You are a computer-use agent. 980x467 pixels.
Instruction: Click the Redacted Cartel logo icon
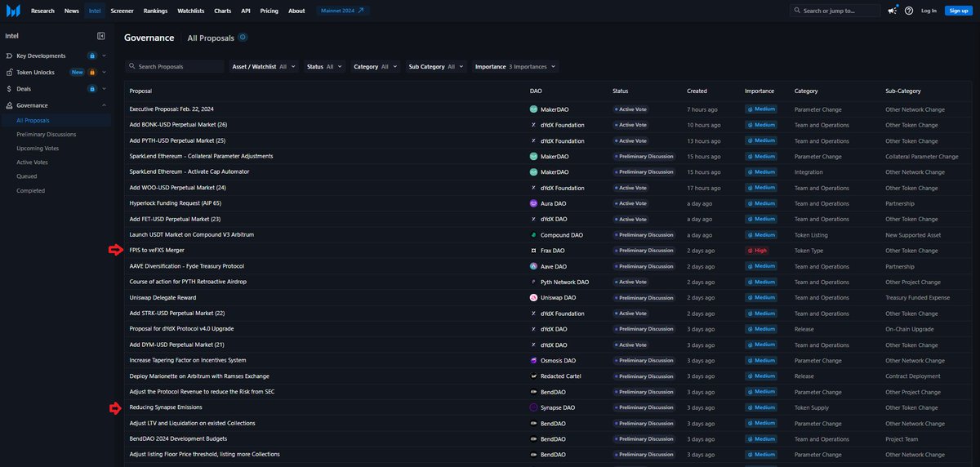pyautogui.click(x=533, y=376)
